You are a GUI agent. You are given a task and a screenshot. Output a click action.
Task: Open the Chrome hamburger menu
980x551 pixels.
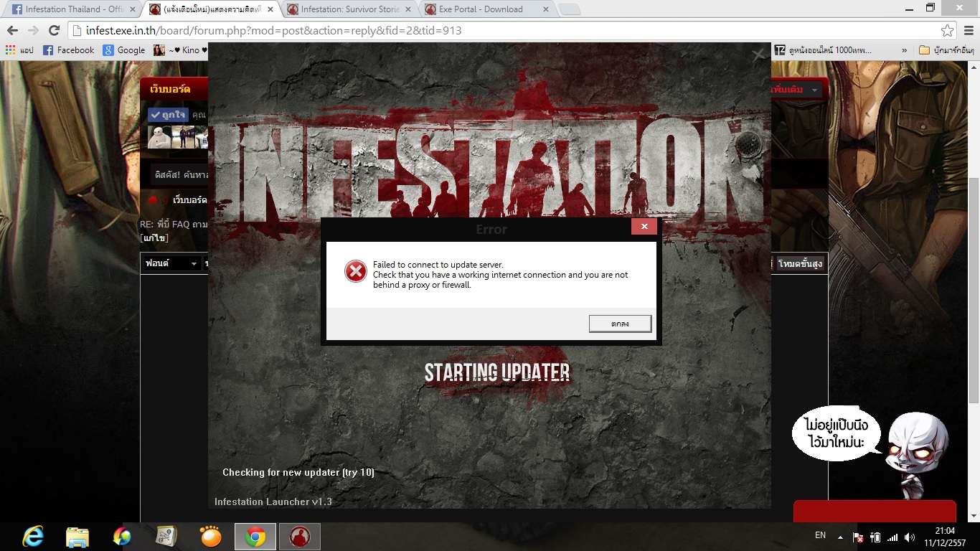[967, 31]
